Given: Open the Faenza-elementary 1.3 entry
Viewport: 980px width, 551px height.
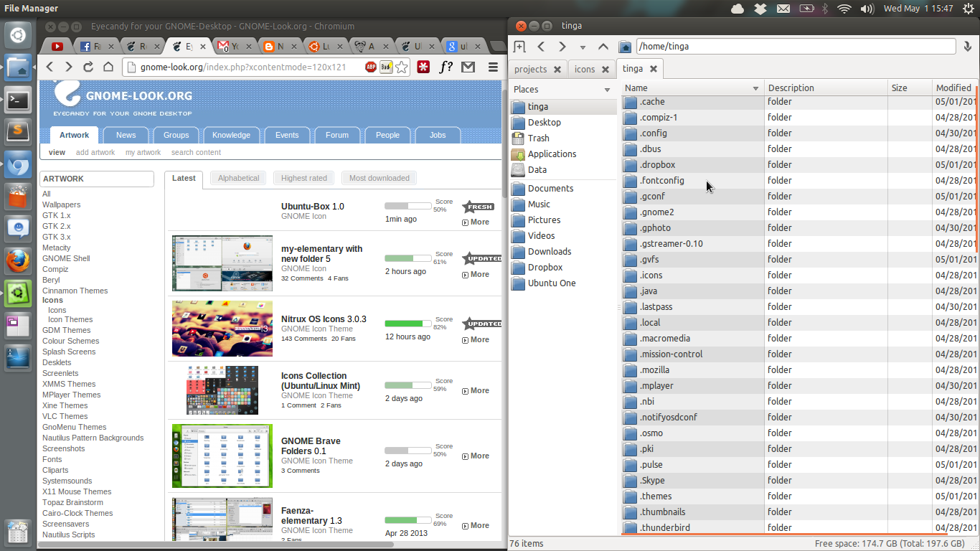Looking at the screenshot, I should click(311, 516).
